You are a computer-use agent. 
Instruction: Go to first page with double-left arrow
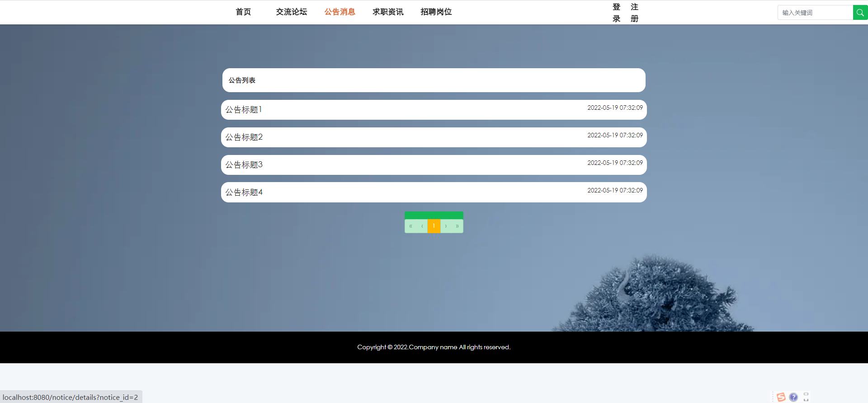click(x=410, y=226)
